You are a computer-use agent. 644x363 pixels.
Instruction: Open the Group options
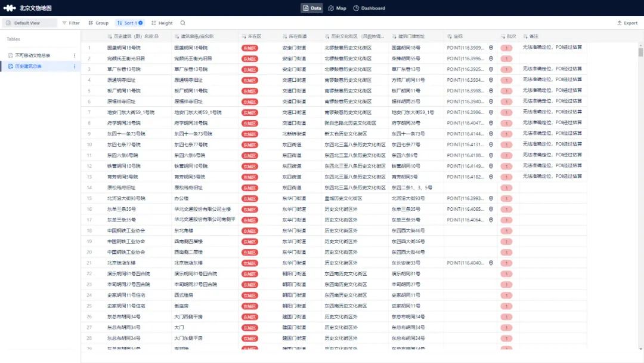(98, 23)
